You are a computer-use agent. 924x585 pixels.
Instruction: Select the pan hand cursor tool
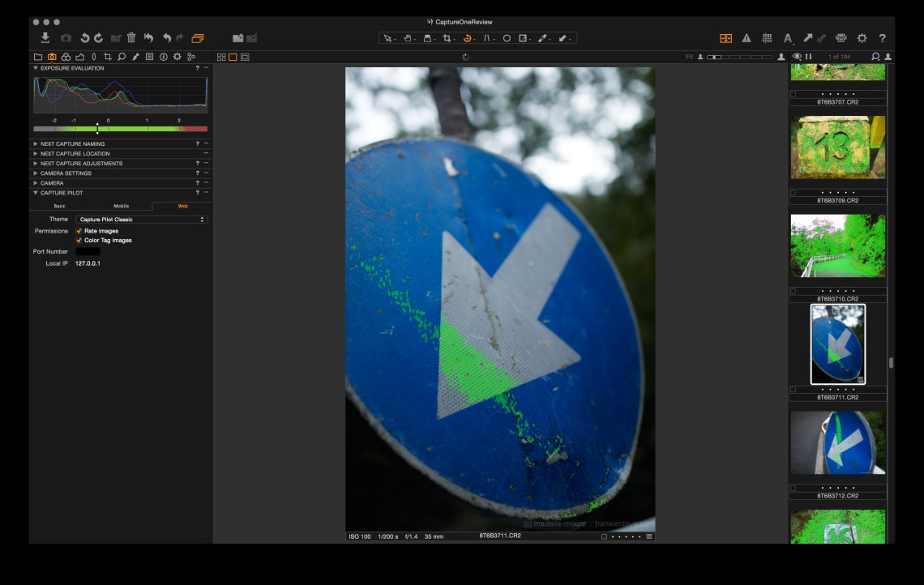click(x=408, y=38)
